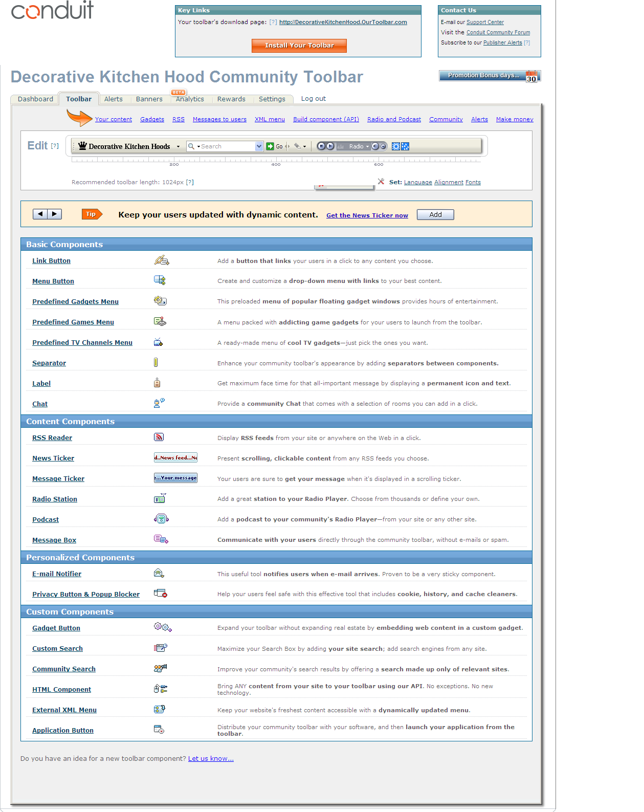Click the radio play button in toolbar preview
Screen dimensions: 644x812
pyautogui.click(x=330, y=146)
